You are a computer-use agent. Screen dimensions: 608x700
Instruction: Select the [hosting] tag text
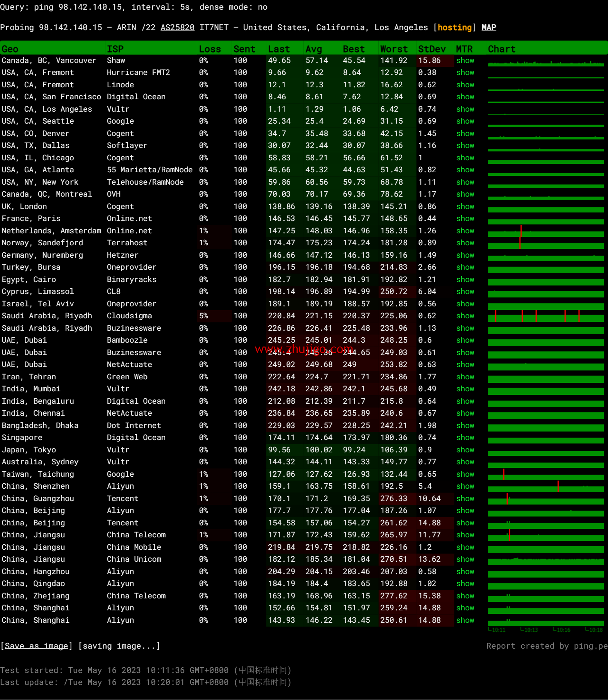tap(455, 27)
